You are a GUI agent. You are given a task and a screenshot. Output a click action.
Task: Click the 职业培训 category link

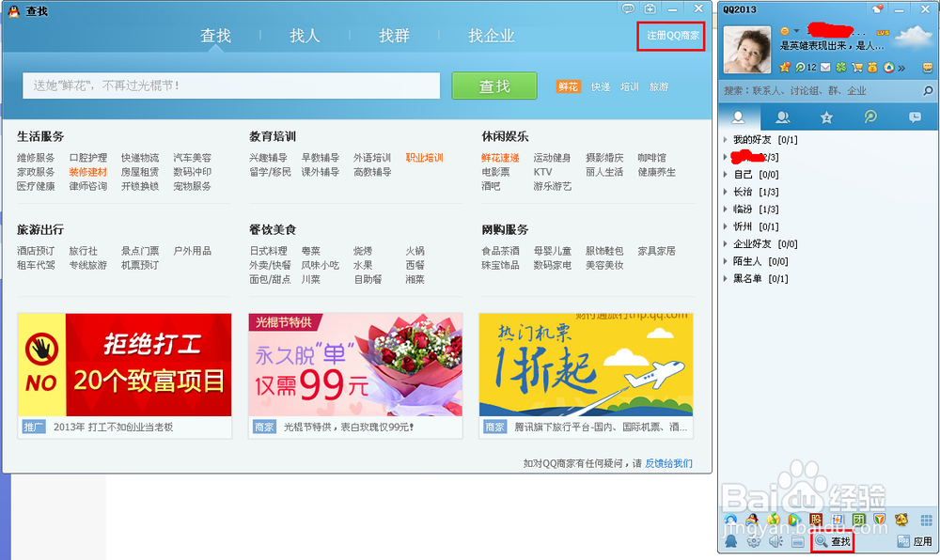tap(424, 158)
